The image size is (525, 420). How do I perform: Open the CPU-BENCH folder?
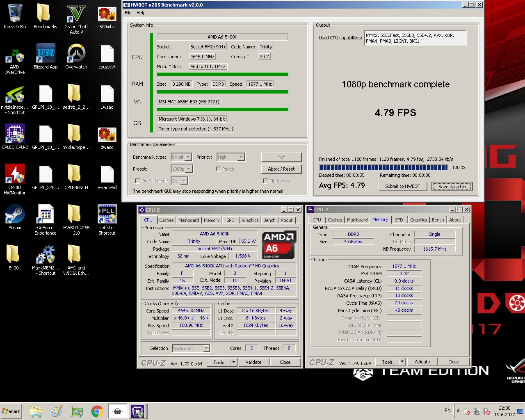[x=76, y=177]
